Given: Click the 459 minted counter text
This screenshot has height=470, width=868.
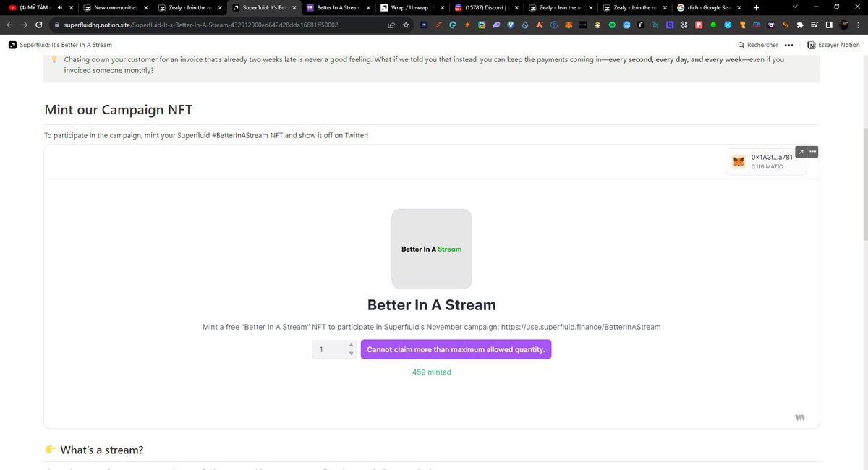Looking at the screenshot, I should 431,372.
